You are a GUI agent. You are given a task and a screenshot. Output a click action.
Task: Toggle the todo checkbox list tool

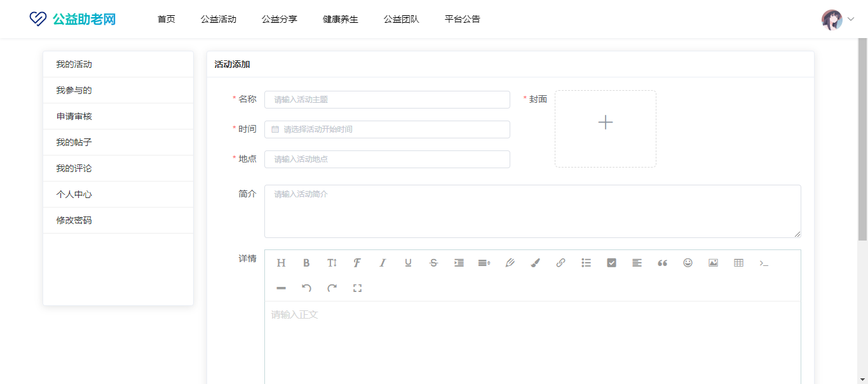[x=611, y=263]
